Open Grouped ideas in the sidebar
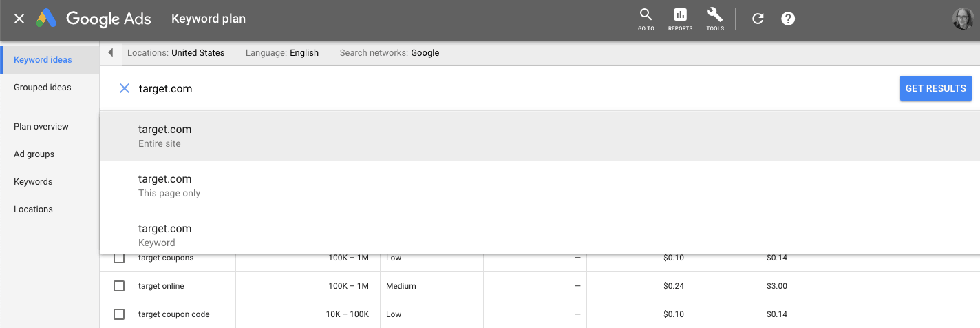 [43, 88]
